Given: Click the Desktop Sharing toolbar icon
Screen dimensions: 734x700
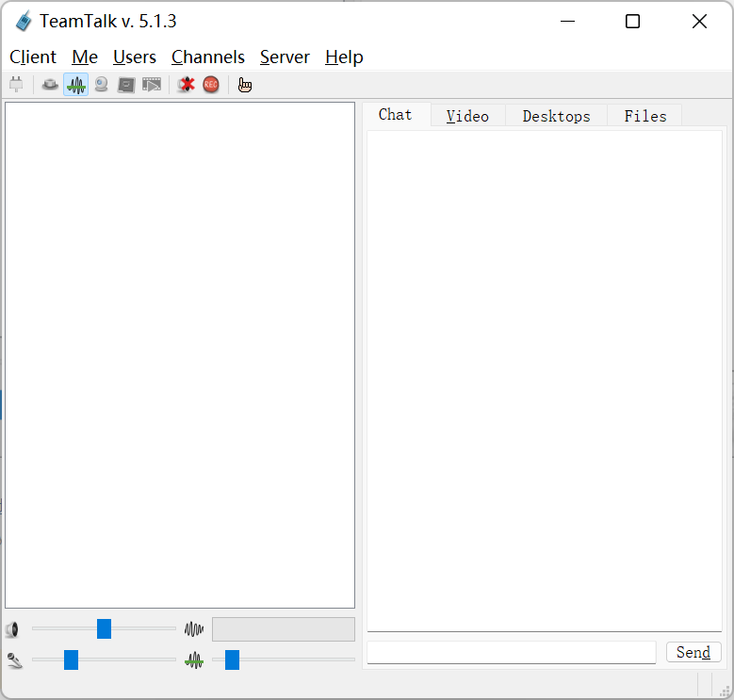Looking at the screenshot, I should 126,85.
